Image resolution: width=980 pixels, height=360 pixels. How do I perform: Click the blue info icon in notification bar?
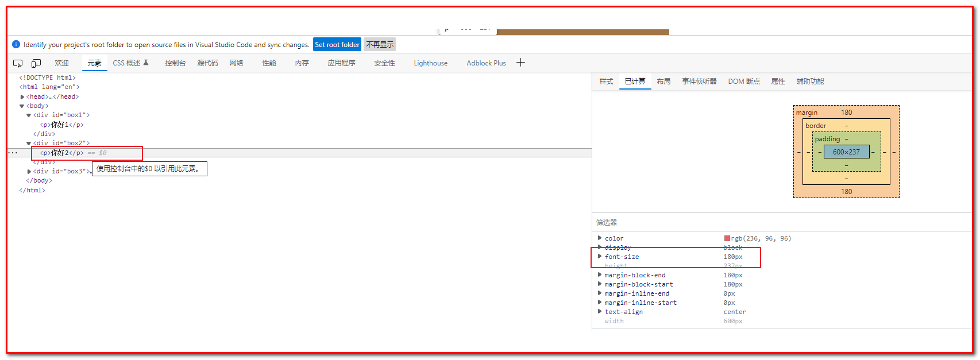click(16, 44)
